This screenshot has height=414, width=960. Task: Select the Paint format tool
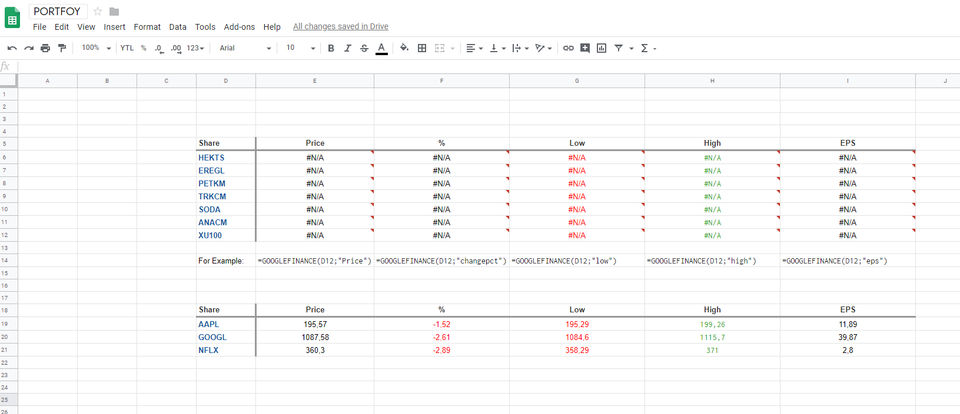(x=62, y=48)
